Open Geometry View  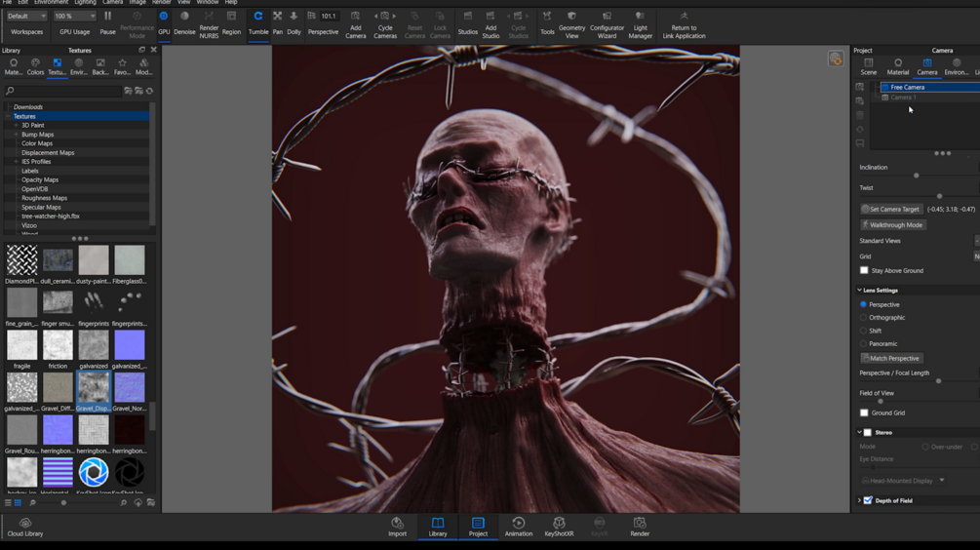[571, 25]
